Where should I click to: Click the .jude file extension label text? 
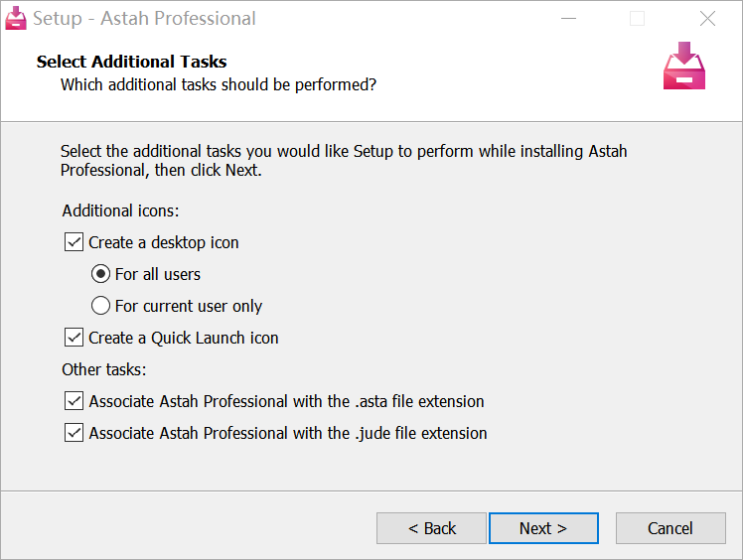coord(288,433)
